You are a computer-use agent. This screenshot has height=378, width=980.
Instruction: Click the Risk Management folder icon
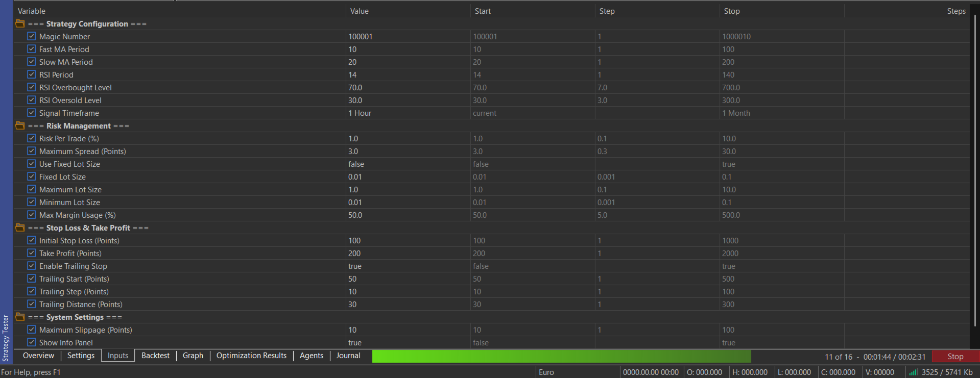click(x=20, y=125)
